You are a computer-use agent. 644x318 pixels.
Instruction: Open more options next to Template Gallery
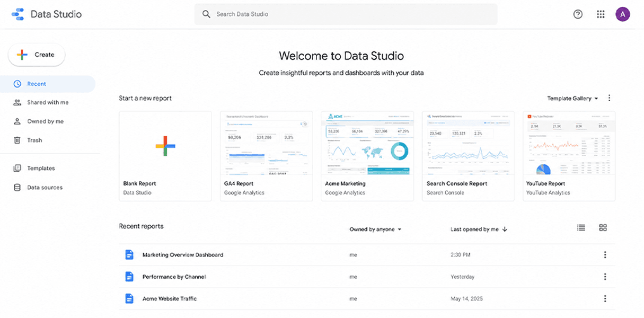[x=609, y=98]
